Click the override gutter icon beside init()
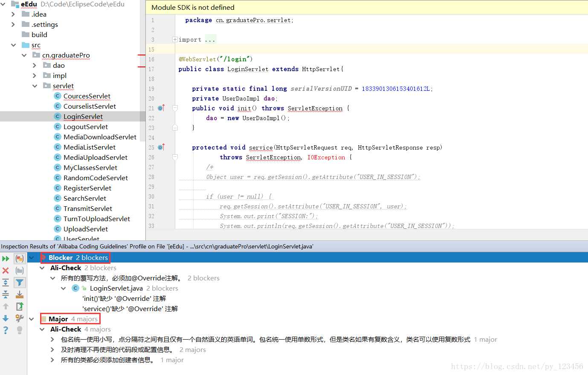Viewport: 588px width, 375px height. pyautogui.click(x=161, y=108)
